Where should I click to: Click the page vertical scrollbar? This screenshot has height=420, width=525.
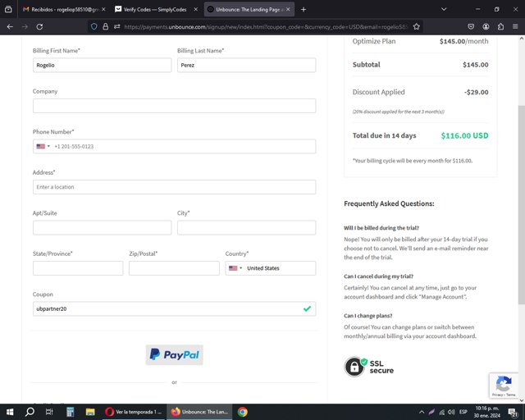point(522,204)
